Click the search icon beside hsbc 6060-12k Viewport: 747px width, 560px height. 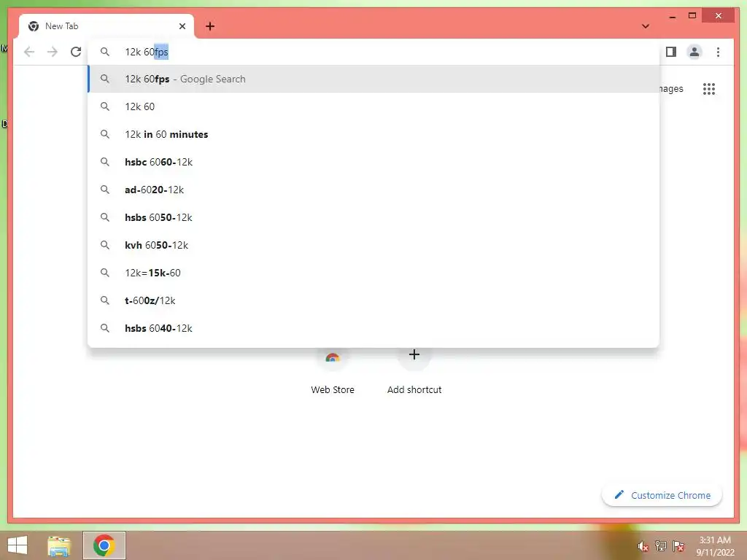105,162
